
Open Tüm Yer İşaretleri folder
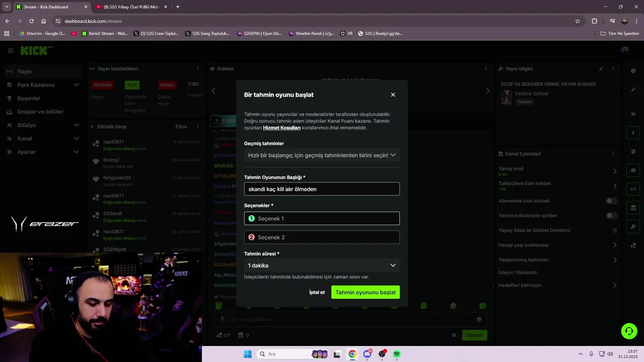[620, 34]
